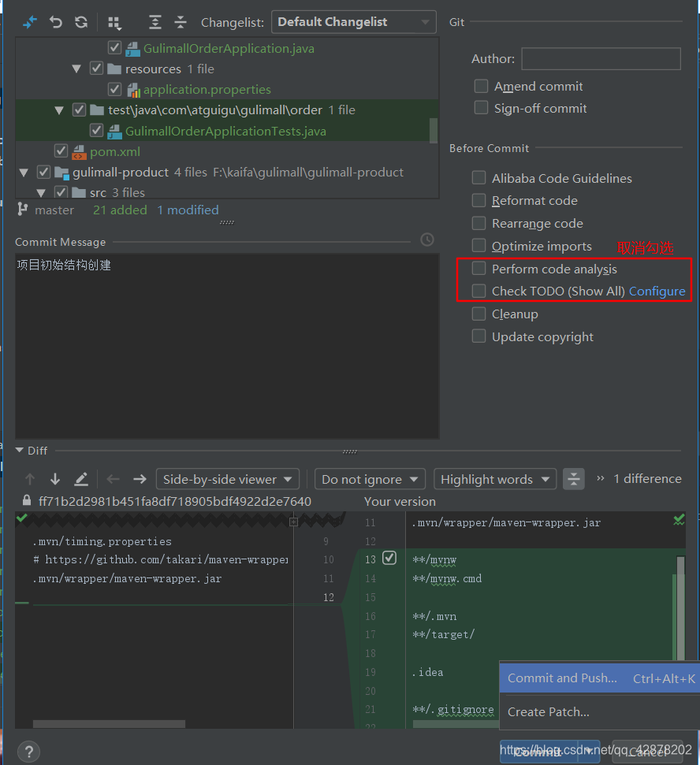
Task: Show more diff toolbar options chevron
Action: point(601,478)
